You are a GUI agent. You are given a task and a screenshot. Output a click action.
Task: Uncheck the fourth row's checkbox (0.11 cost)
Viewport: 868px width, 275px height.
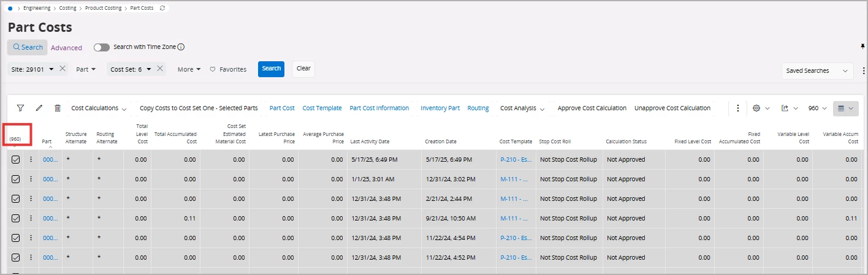click(x=16, y=219)
